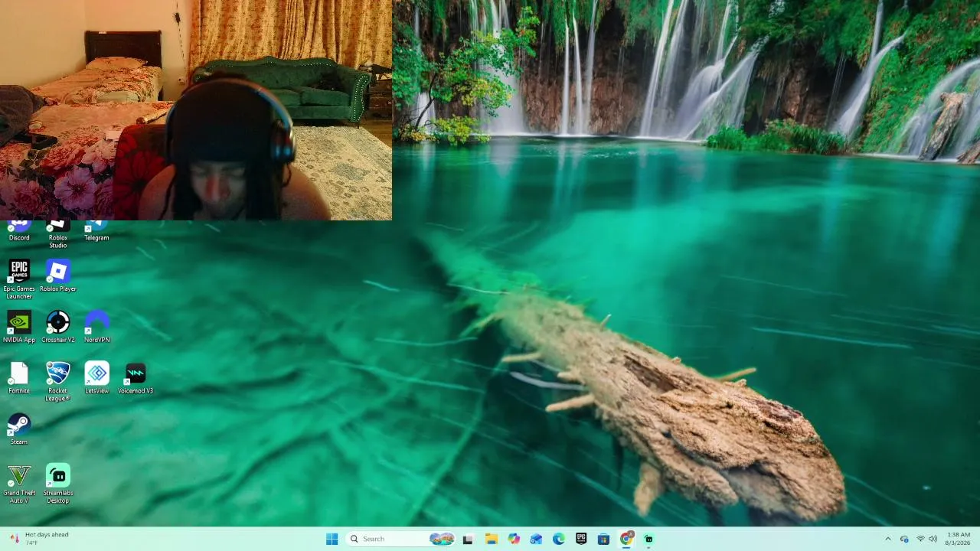Image resolution: width=980 pixels, height=551 pixels.
Task: Click the Grand Theft Auto V icon
Action: point(19,484)
